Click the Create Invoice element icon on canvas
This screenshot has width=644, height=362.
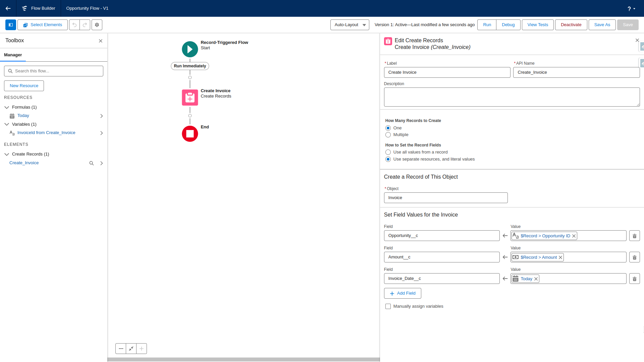pos(190,98)
